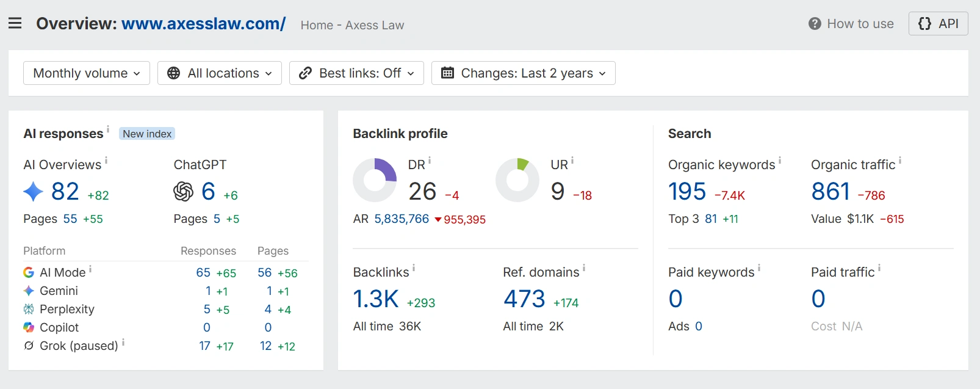Open the API button
The image size is (980, 389).
pos(938,23)
